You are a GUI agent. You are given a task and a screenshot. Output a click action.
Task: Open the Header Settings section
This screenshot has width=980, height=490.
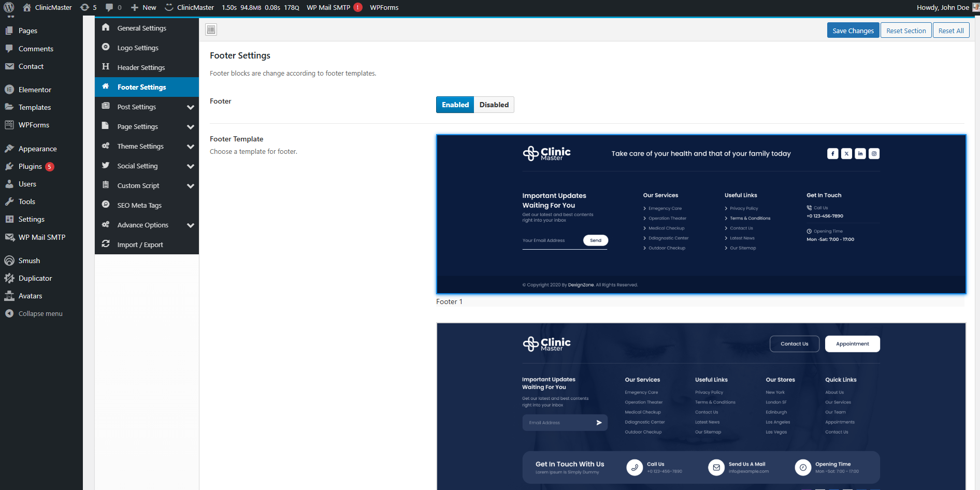pyautogui.click(x=141, y=67)
